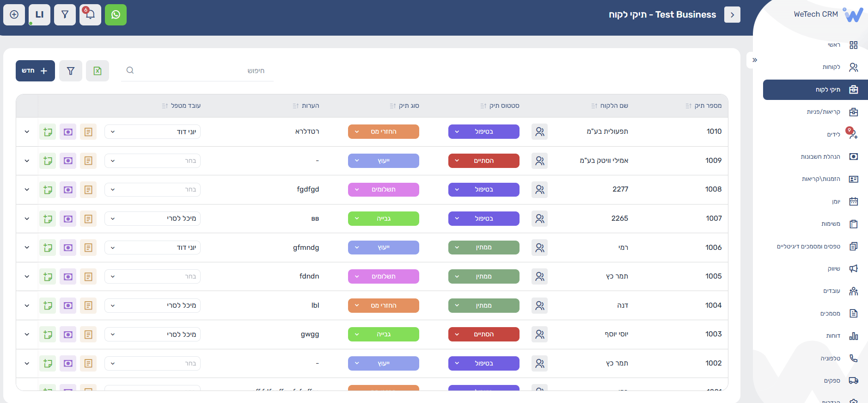The height and width of the screenshot is (403, 868).
Task: Click the Excel export icon
Action: [x=98, y=71]
